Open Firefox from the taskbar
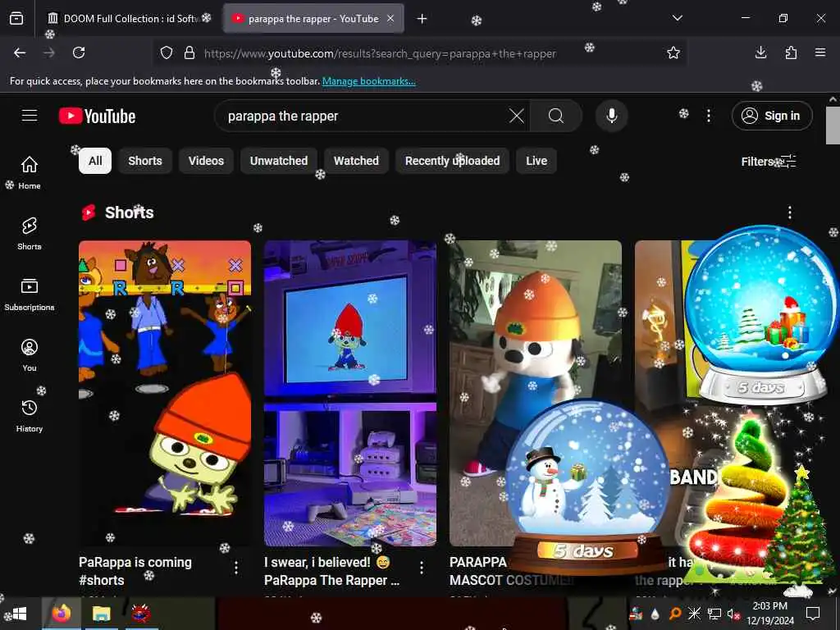The height and width of the screenshot is (630, 840). tap(61, 614)
